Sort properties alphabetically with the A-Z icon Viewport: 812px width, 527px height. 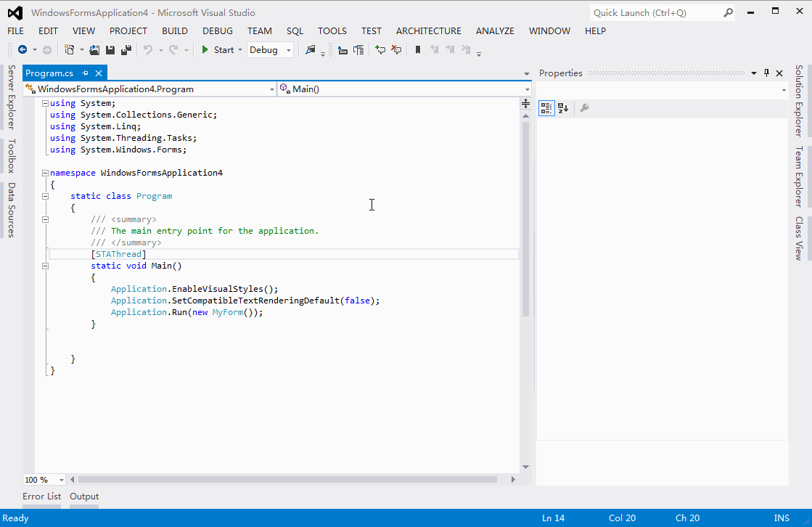(563, 108)
